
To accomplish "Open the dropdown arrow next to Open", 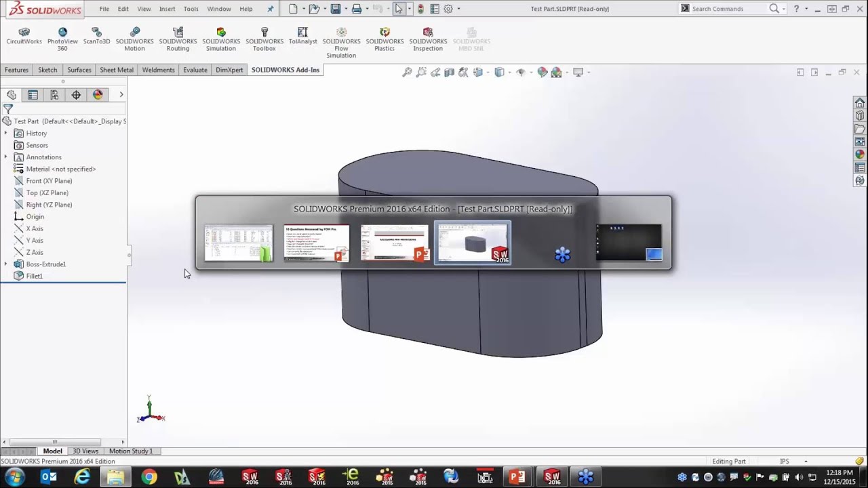I will [x=323, y=9].
